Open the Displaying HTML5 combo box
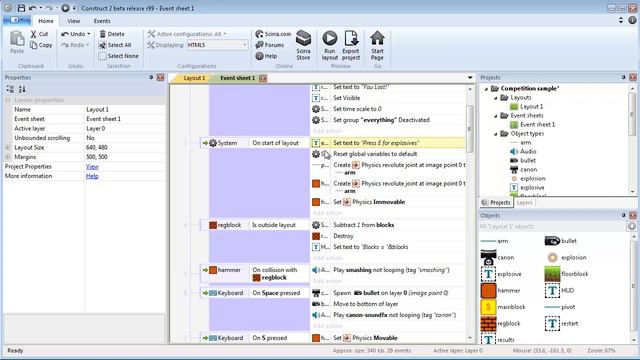This screenshot has height=360, width=640. (217, 45)
